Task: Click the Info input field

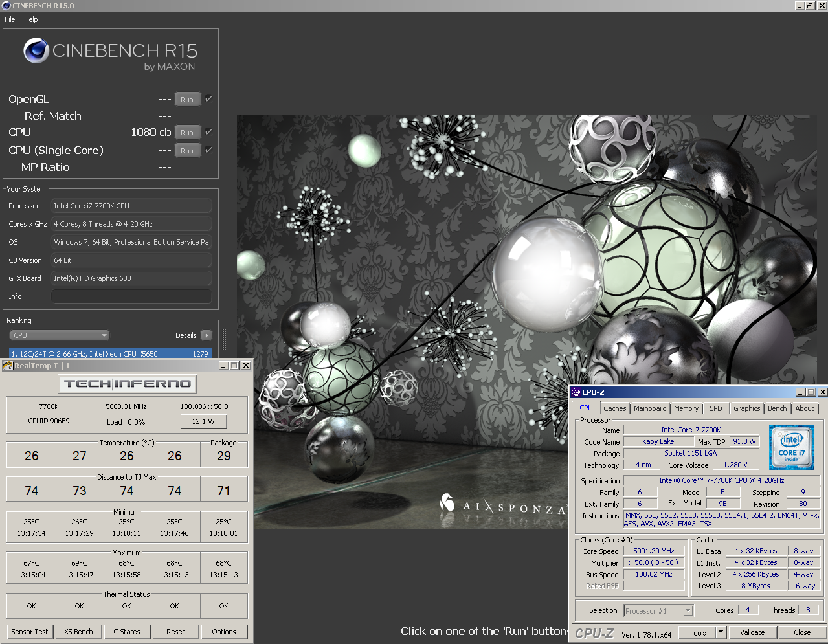Action: (131, 296)
